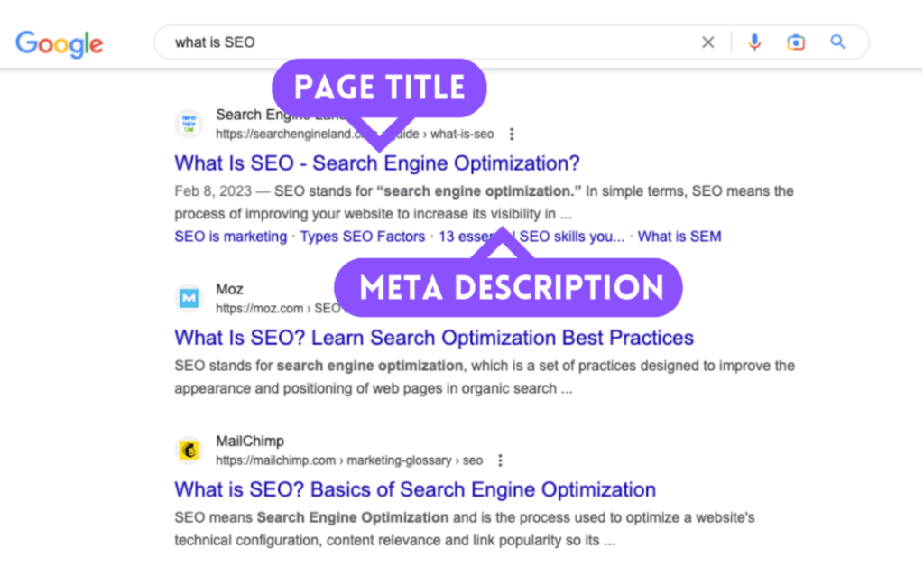This screenshot has height=567, width=924.
Task: Click the Search Engine Land favicon
Action: coord(189,124)
